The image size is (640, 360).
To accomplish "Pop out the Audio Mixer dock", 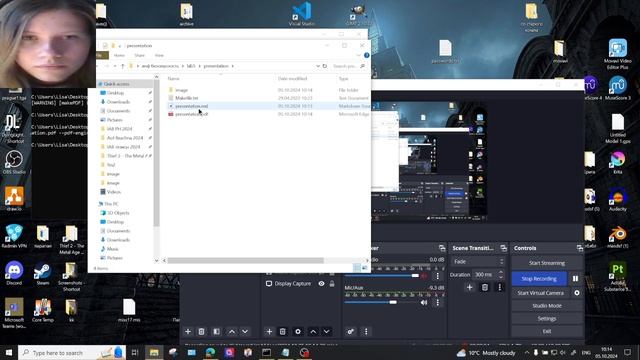I will coord(442,248).
